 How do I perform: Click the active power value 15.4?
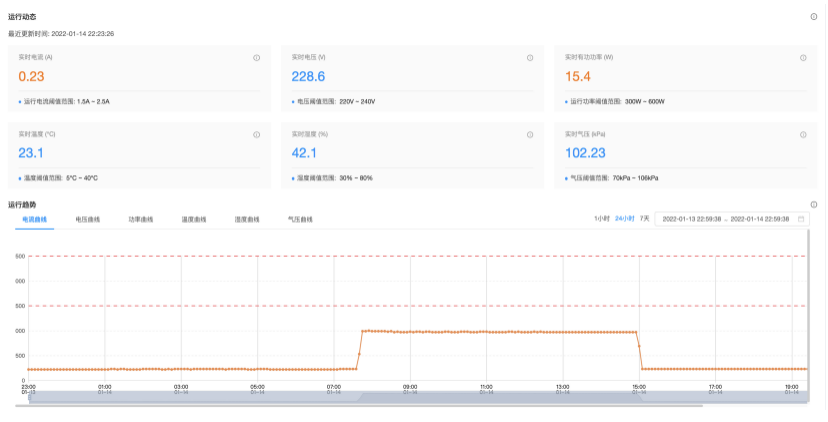pos(578,77)
